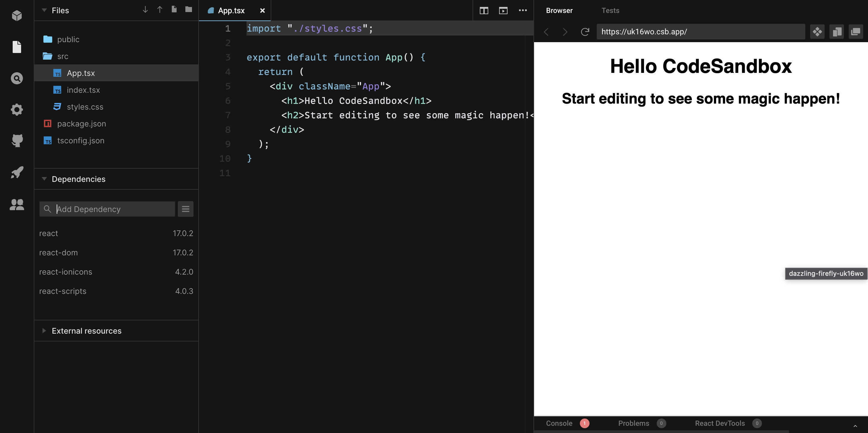Image resolution: width=868 pixels, height=433 pixels.
Task: Click the new file icon in Files header
Action: tap(174, 9)
